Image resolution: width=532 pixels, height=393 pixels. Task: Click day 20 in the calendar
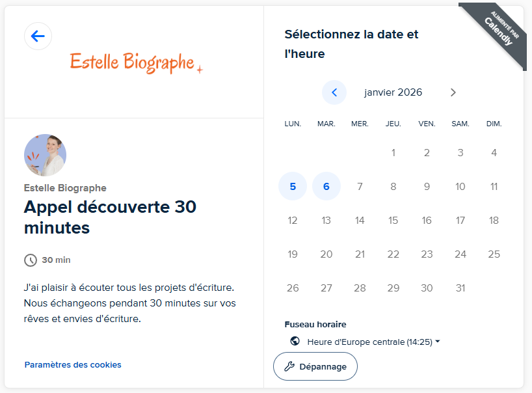(326, 254)
